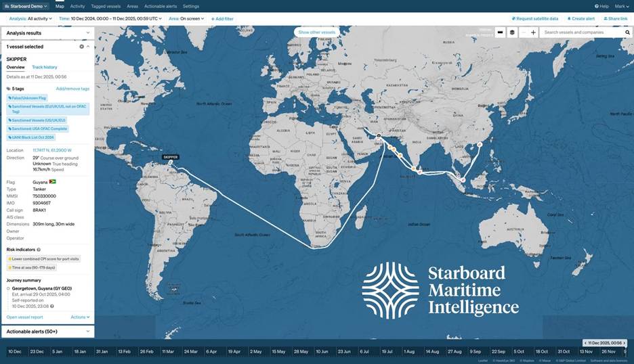The image size is (634, 364).
Task: Open the map layers icon
Action: click(x=512, y=32)
